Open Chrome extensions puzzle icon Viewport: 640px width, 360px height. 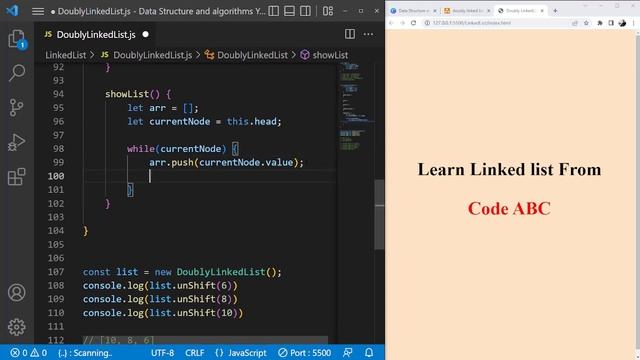(600, 23)
